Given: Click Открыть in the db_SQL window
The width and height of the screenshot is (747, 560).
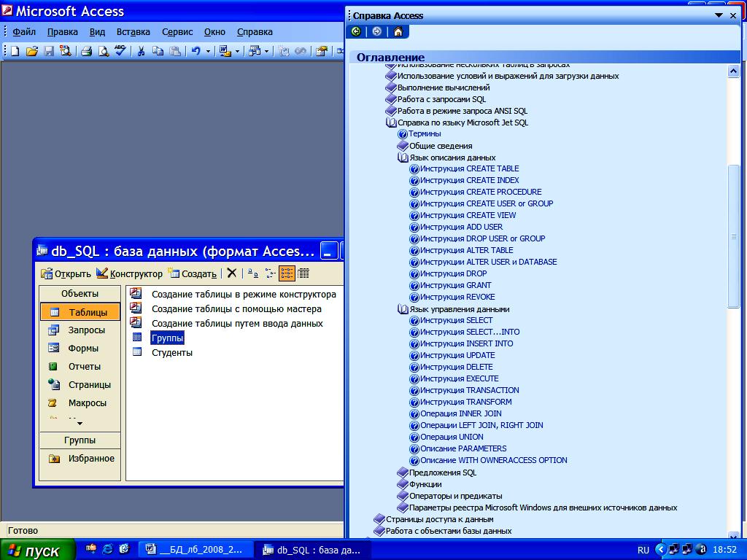Looking at the screenshot, I should (66, 273).
